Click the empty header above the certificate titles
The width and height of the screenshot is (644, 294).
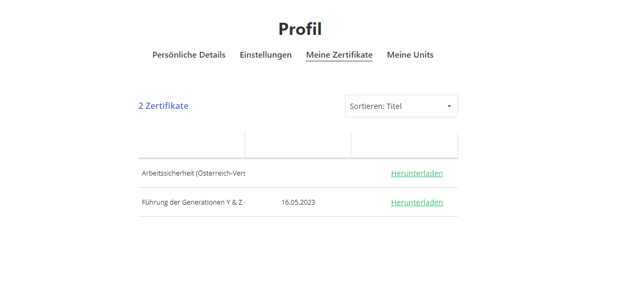191,145
